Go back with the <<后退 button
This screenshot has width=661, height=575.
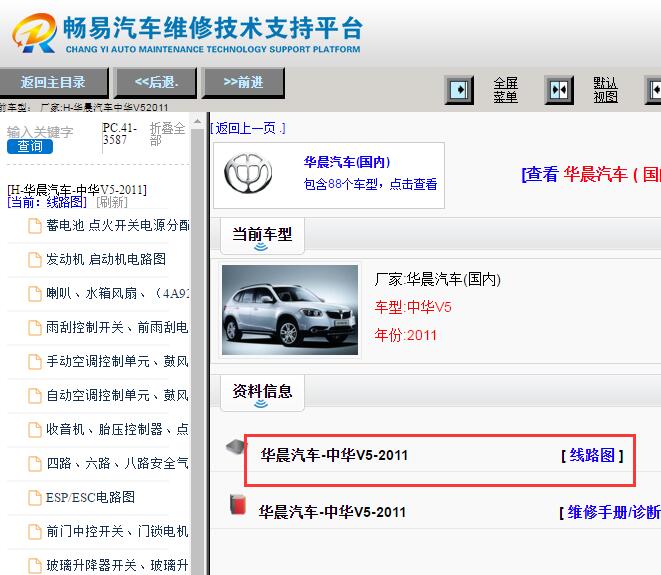pos(156,83)
